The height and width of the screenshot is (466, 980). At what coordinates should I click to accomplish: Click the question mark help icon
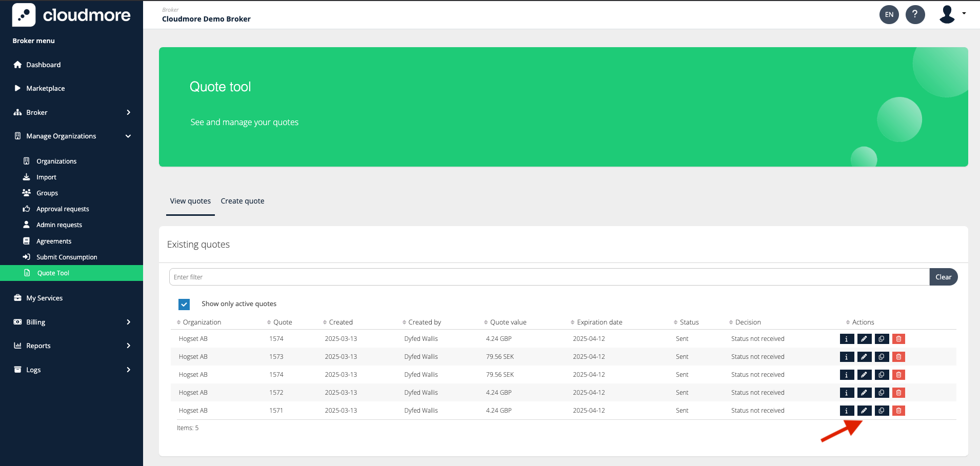coord(915,14)
